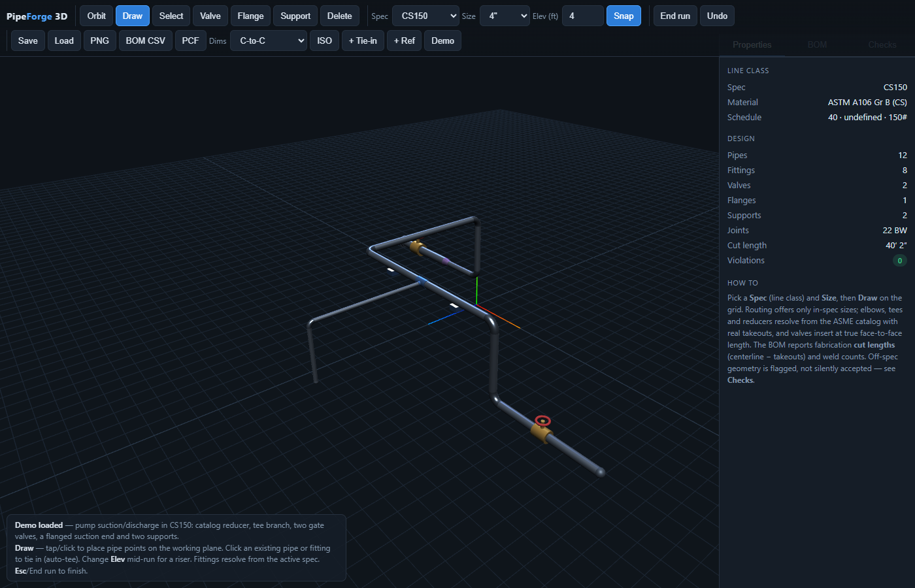915x588 pixels.
Task: Click the Material ASTM A106 Gr B value
Action: pos(867,103)
